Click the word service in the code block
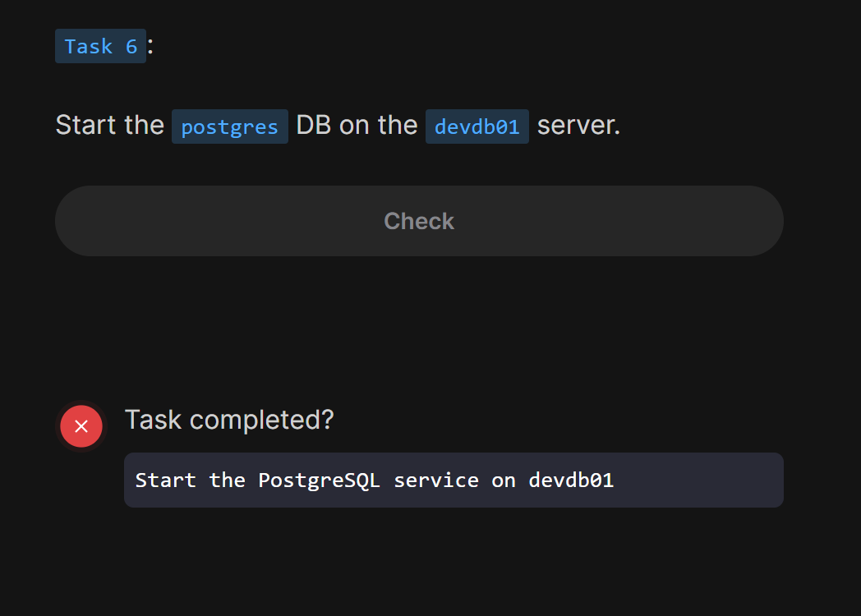 pos(435,480)
